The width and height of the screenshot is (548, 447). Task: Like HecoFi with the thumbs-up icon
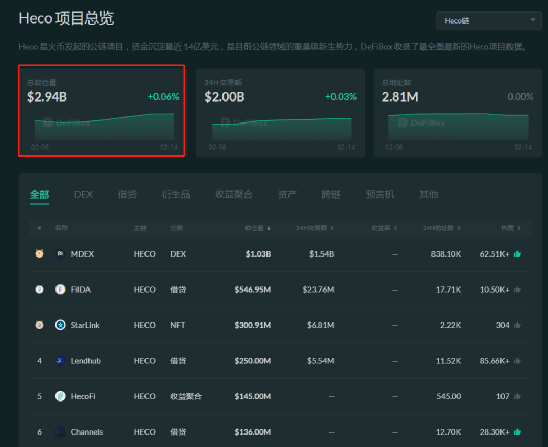click(517, 396)
